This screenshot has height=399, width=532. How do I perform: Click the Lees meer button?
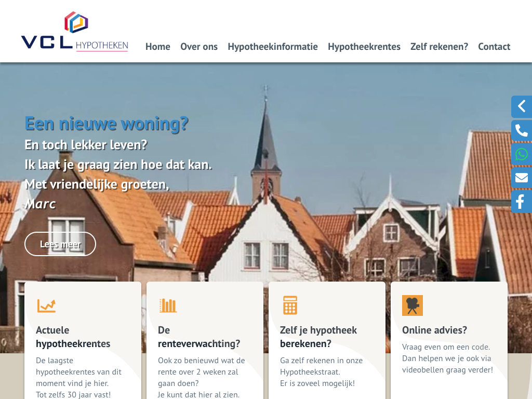click(60, 244)
